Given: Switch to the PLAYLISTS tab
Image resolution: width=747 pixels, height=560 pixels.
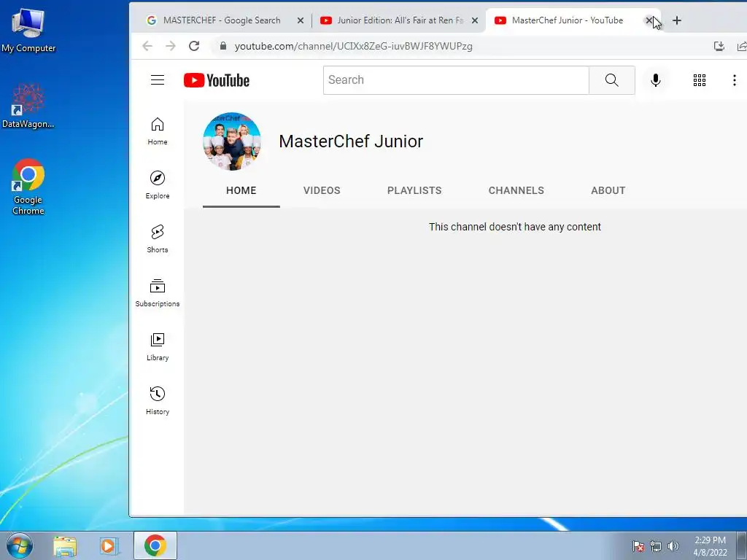Looking at the screenshot, I should click(414, 190).
